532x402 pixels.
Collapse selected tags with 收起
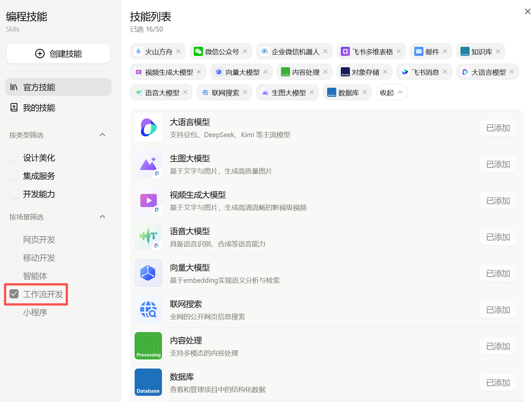[x=391, y=93]
